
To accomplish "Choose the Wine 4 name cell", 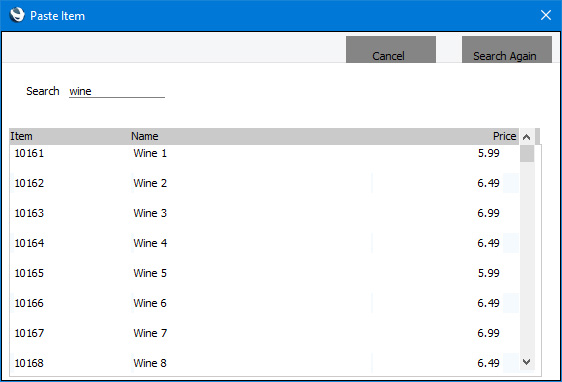I will click(x=150, y=243).
